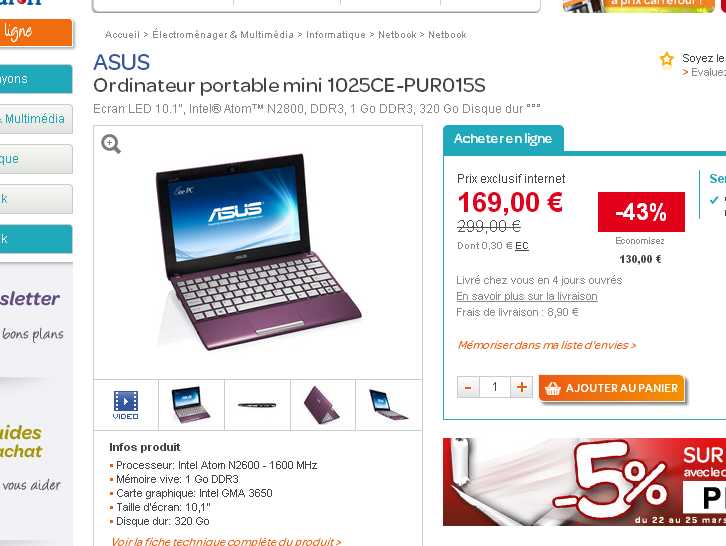Select the front-view laptop thumbnail
This screenshot has height=546, width=726.
tap(191, 405)
